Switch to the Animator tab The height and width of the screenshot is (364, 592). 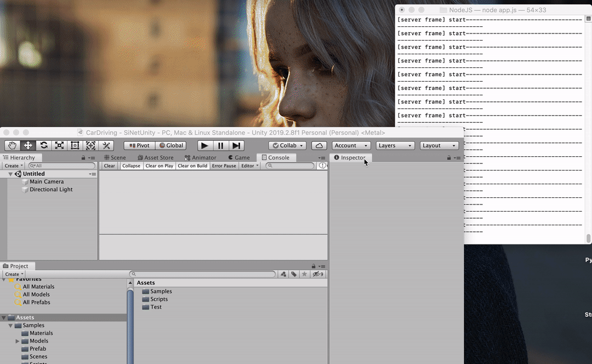tap(200, 157)
